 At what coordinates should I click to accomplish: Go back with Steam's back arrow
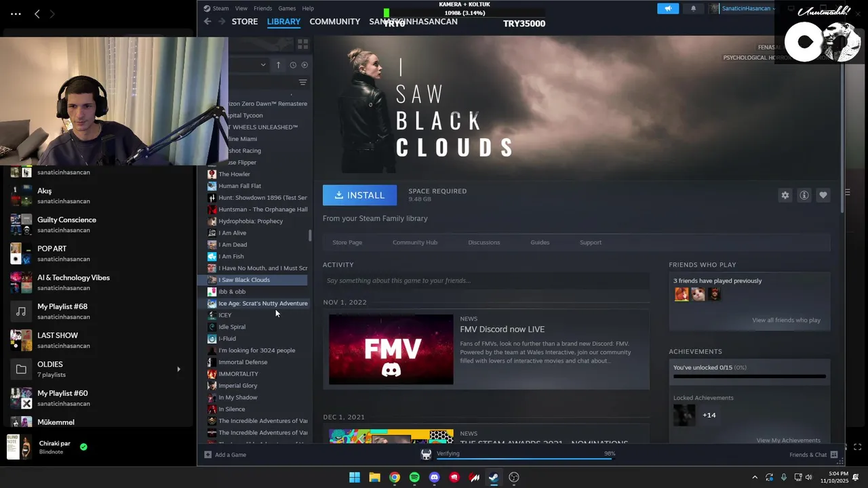(208, 22)
